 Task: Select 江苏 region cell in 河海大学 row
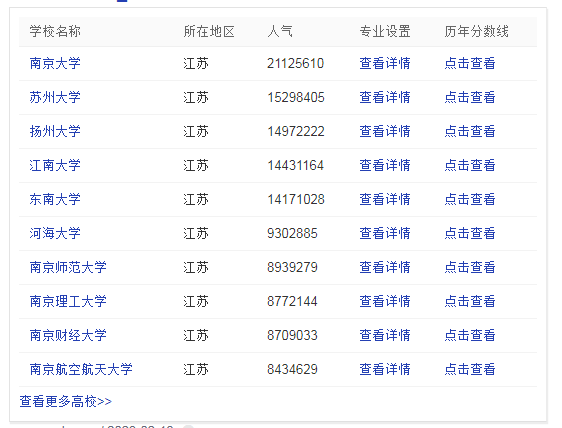coord(196,233)
